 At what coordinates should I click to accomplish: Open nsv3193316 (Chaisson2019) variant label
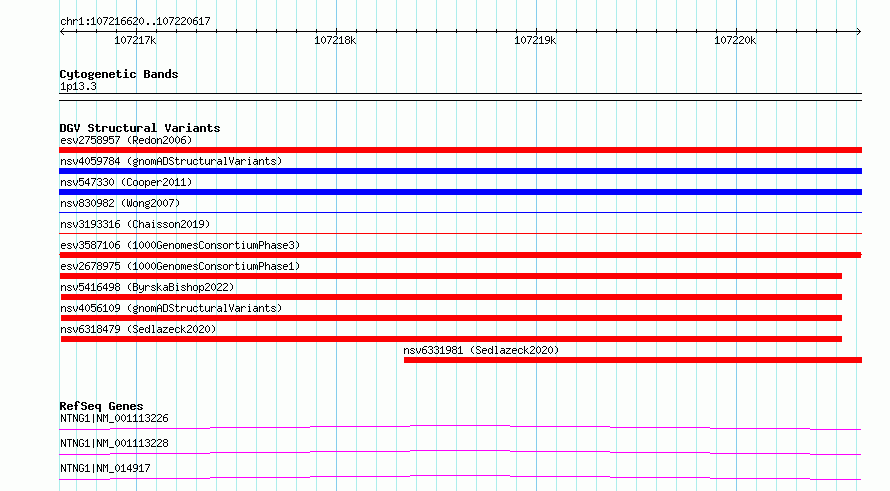(135, 224)
